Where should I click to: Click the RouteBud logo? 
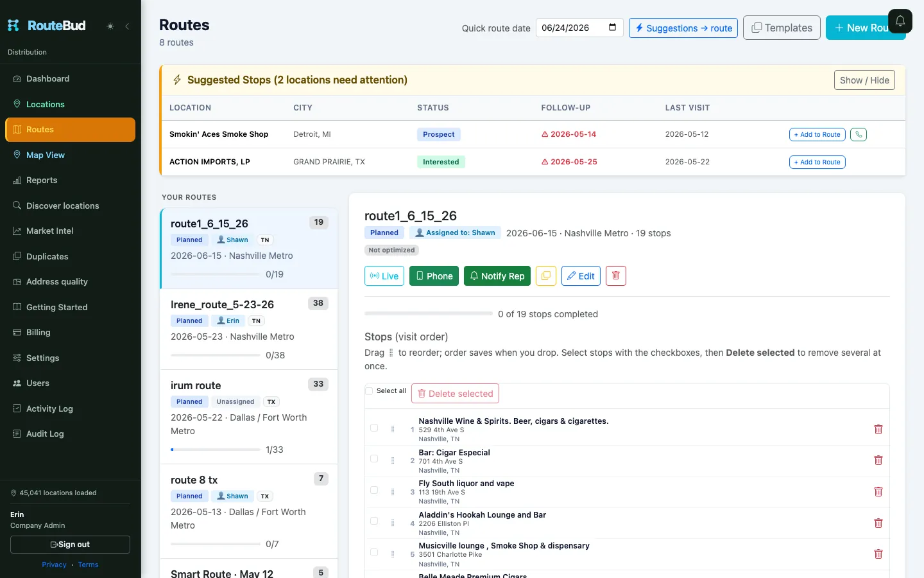pos(46,26)
